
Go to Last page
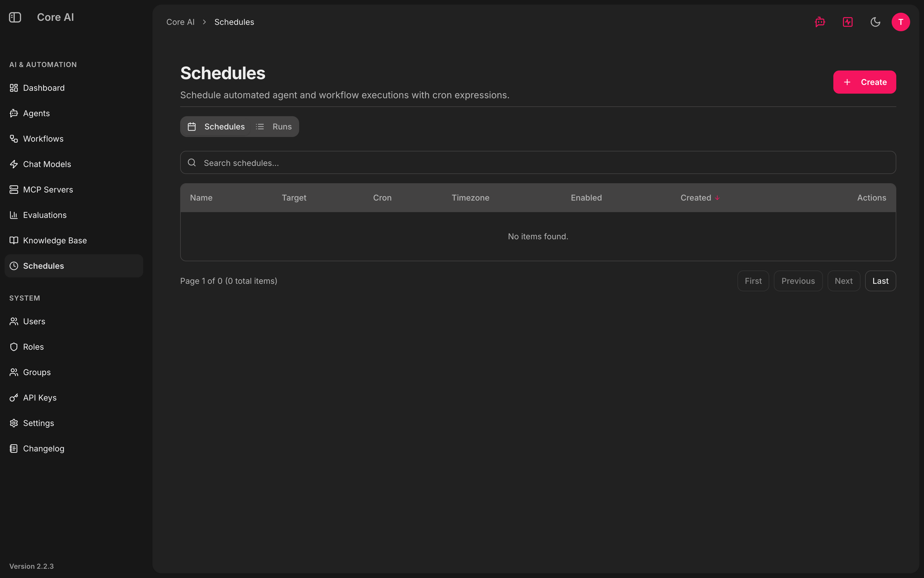880,281
